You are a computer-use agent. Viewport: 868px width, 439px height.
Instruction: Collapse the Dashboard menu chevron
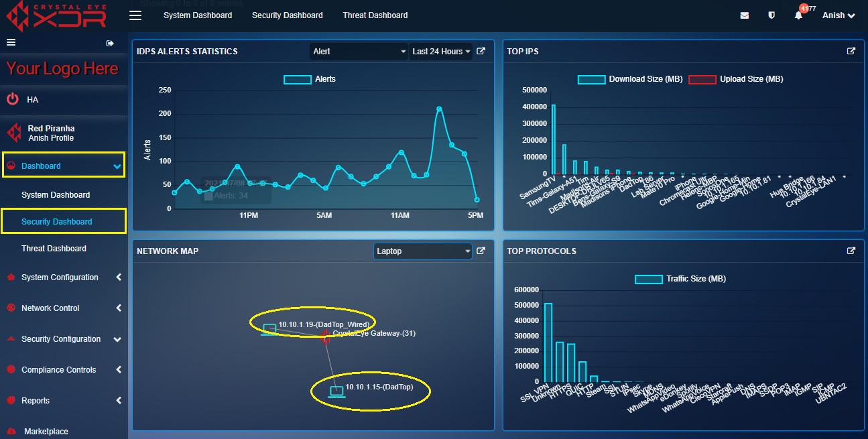coord(117,166)
